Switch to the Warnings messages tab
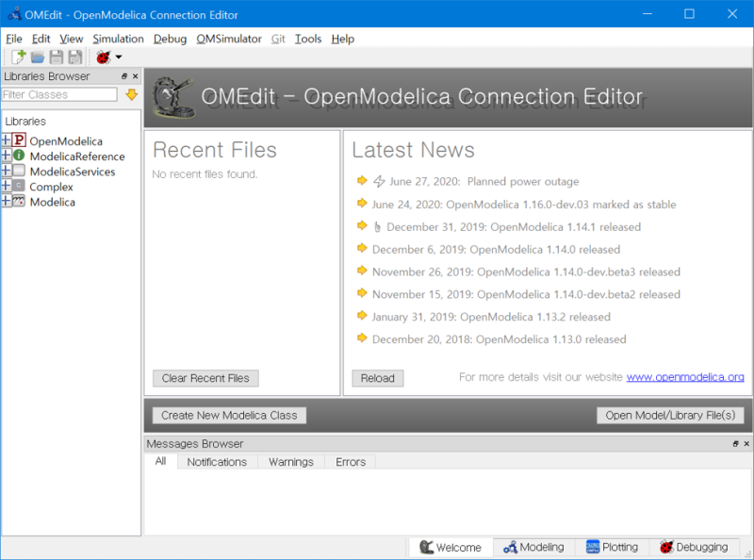This screenshot has height=560, width=754. coord(291,462)
